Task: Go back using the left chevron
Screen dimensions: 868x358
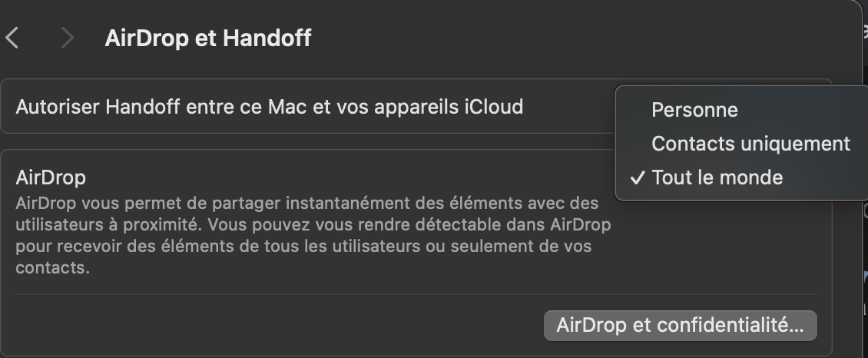Action: 12,38
